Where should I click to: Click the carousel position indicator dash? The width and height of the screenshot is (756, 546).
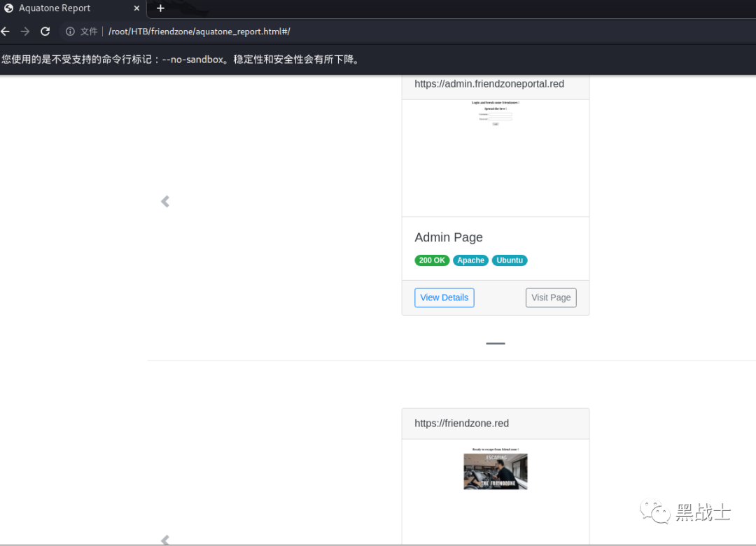(x=495, y=344)
